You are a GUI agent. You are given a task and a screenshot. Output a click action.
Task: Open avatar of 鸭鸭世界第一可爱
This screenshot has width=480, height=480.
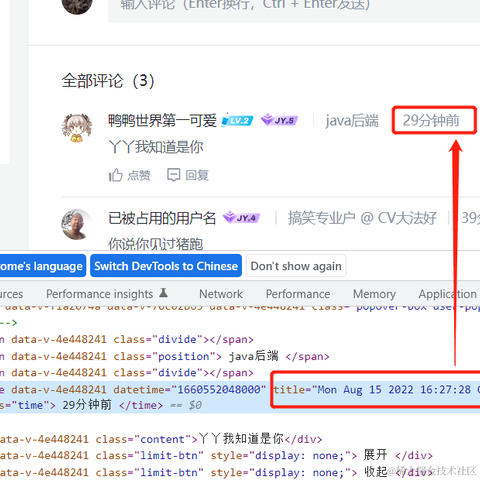(x=77, y=128)
